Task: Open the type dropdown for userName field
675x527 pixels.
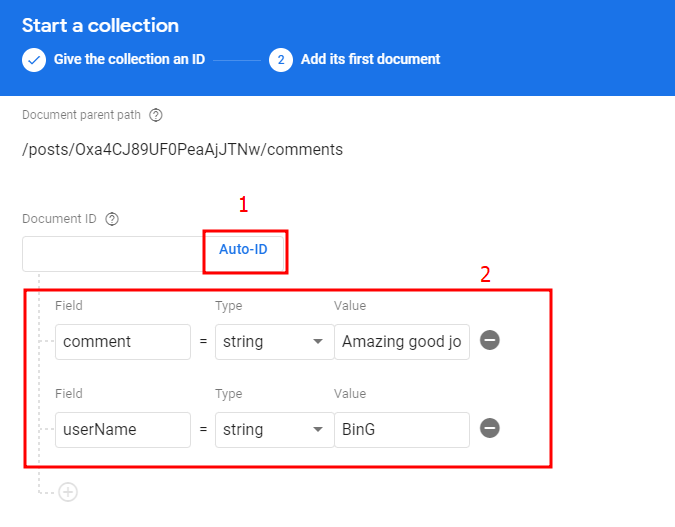Action: point(274,430)
